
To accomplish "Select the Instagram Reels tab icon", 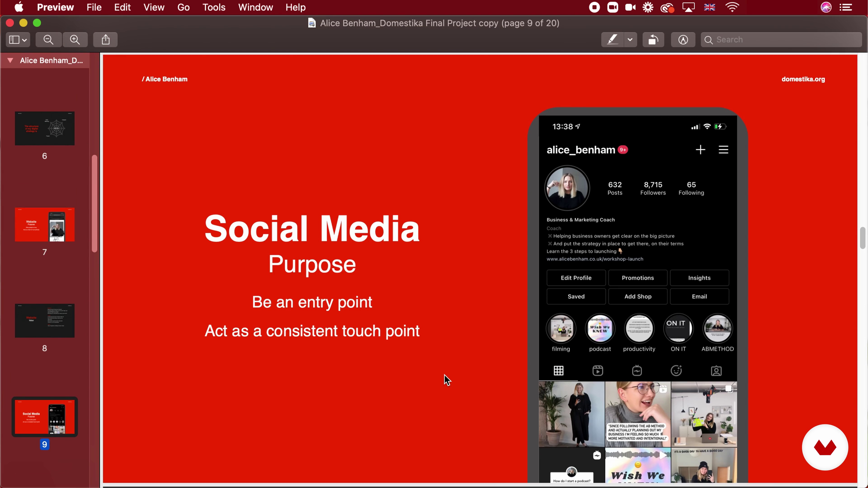I will coord(597,371).
